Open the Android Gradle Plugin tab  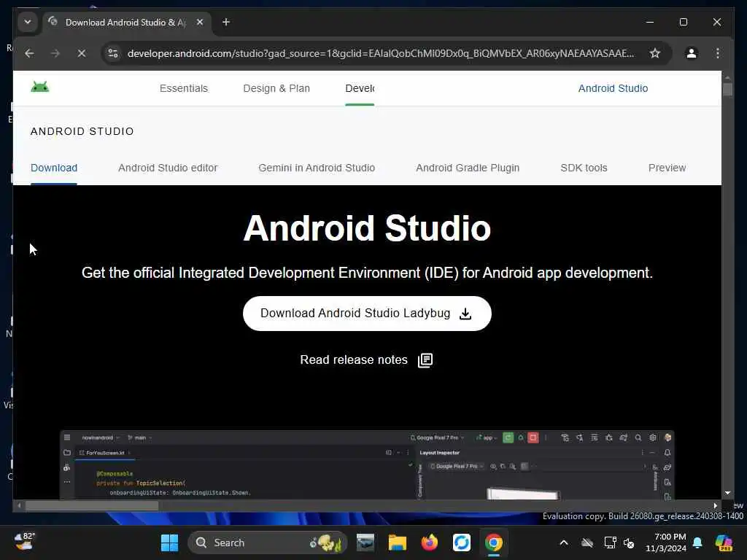(x=468, y=168)
